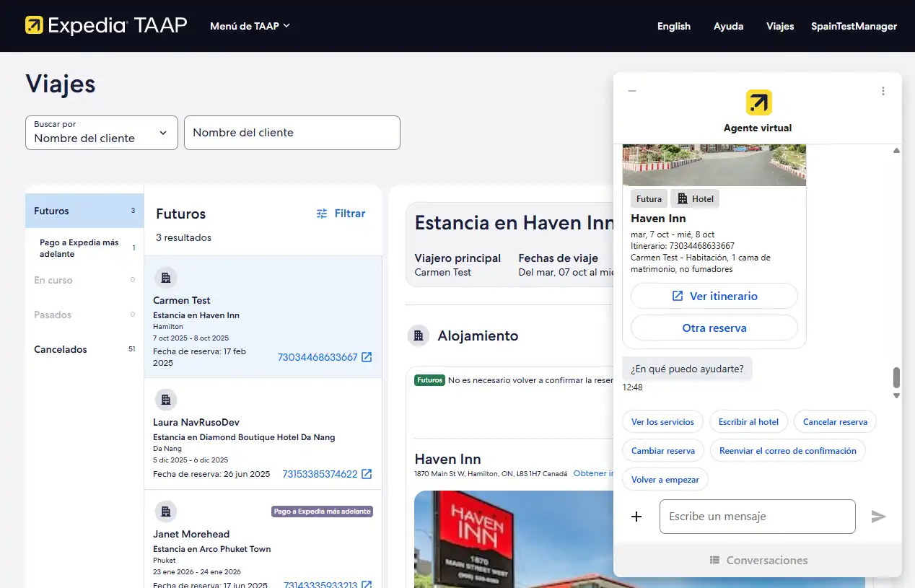Select Pago a Expedia más adelante filter
915x588 pixels.
pos(84,248)
